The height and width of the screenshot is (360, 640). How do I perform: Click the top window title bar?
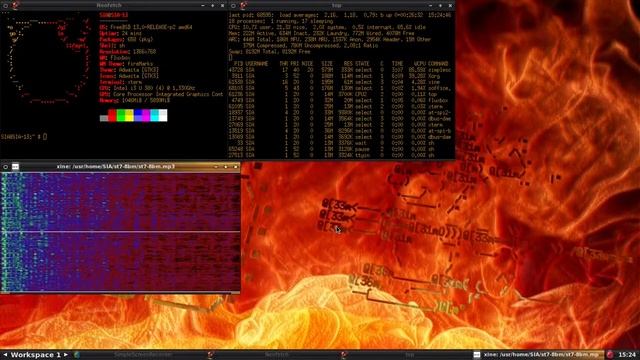tap(336, 5)
